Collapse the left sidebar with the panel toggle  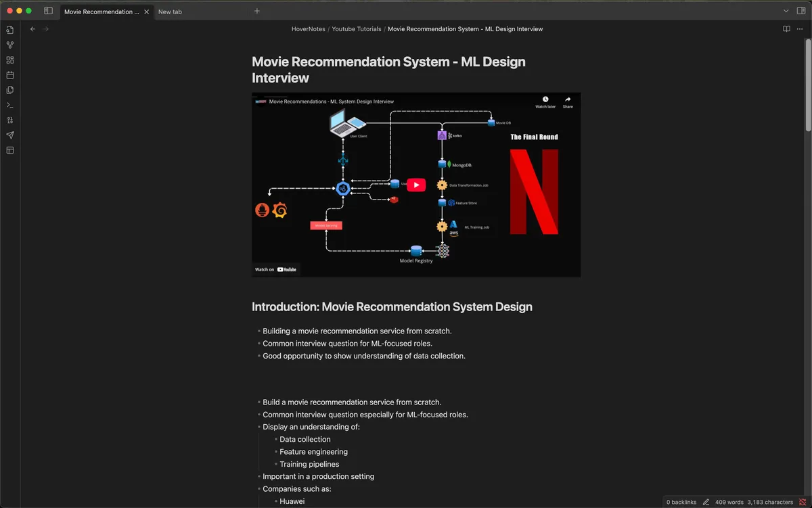pyautogui.click(x=47, y=11)
